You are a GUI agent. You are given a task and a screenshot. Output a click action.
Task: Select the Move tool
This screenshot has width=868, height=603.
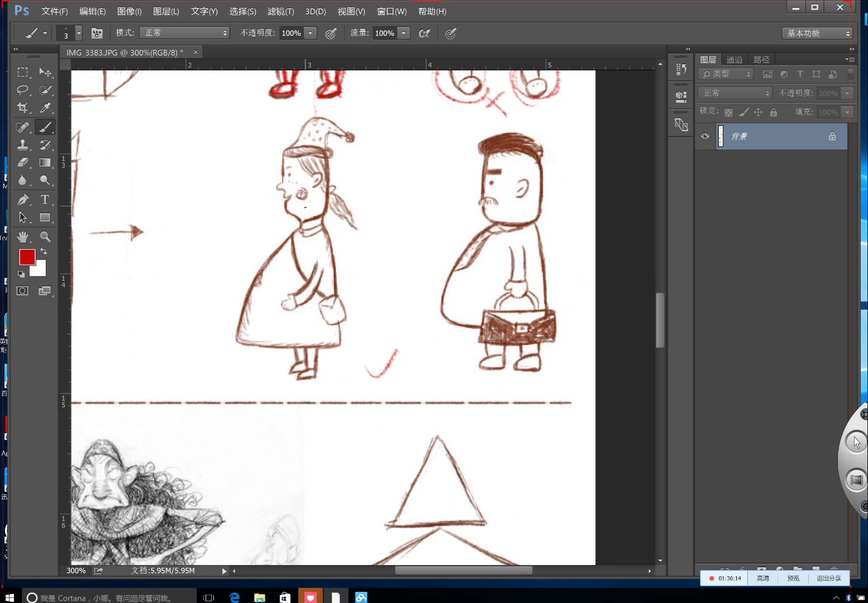[x=45, y=72]
